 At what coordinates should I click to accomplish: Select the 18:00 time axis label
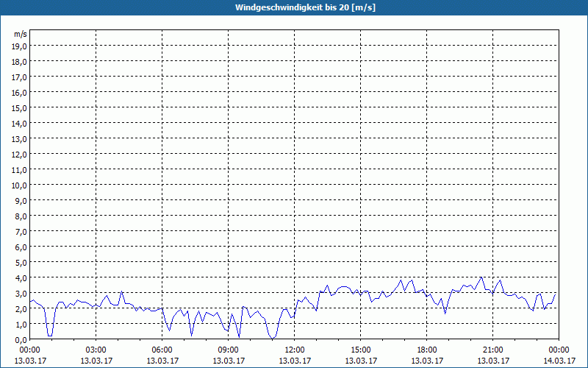tap(427, 350)
